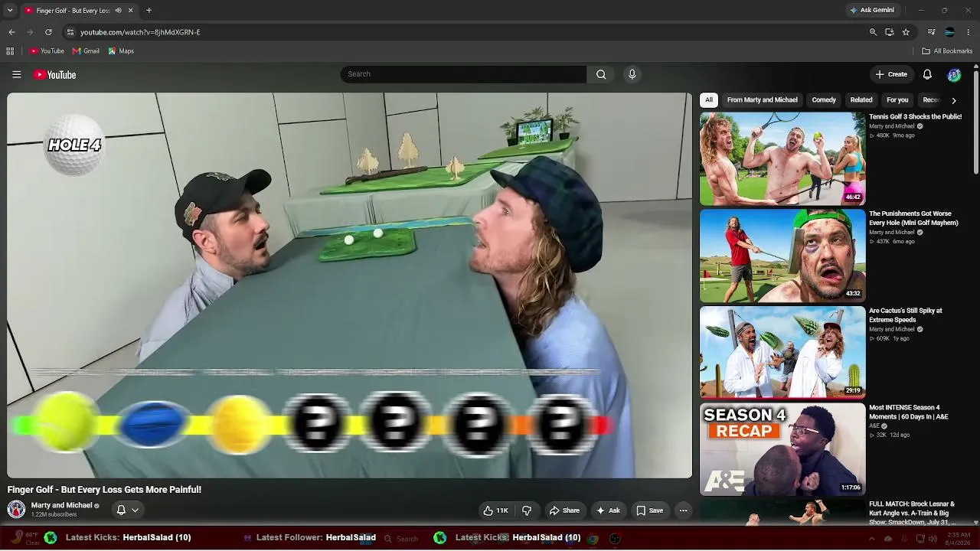The image size is (980, 551).
Task: Open Cactus's Still Spiky video thumbnail
Action: pos(782,353)
